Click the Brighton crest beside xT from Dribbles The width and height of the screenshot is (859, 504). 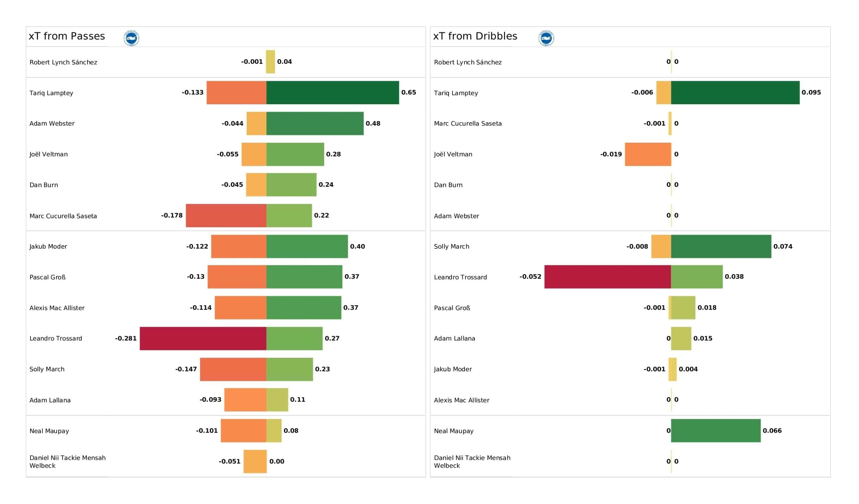(x=546, y=38)
